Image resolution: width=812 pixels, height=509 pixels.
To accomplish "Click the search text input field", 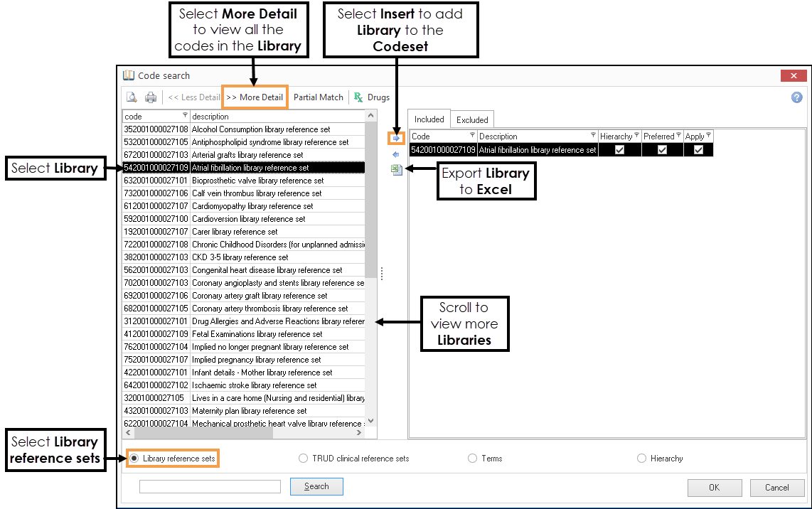I will [210, 487].
